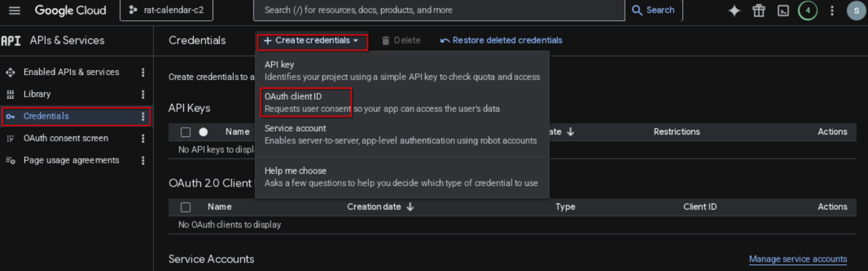Viewport: 868px width, 271px height.
Task: Open Enabled APIs & services page
Action: pyautogui.click(x=71, y=72)
